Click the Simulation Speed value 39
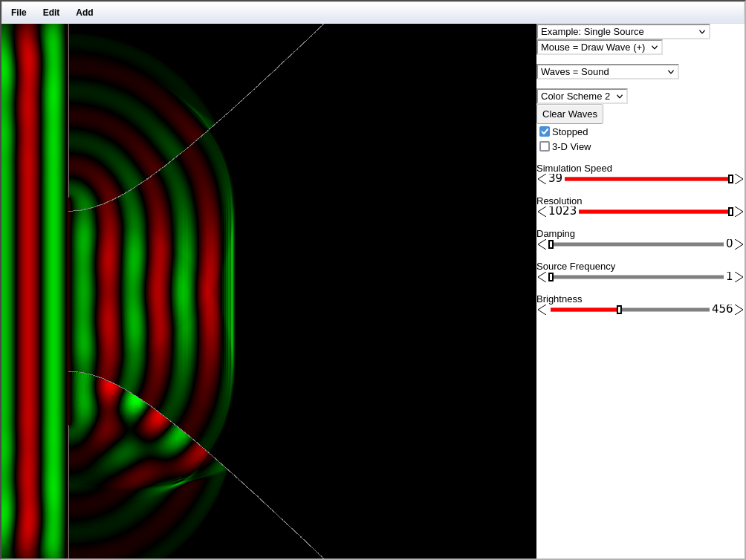The height and width of the screenshot is (560, 746). pyautogui.click(x=555, y=178)
